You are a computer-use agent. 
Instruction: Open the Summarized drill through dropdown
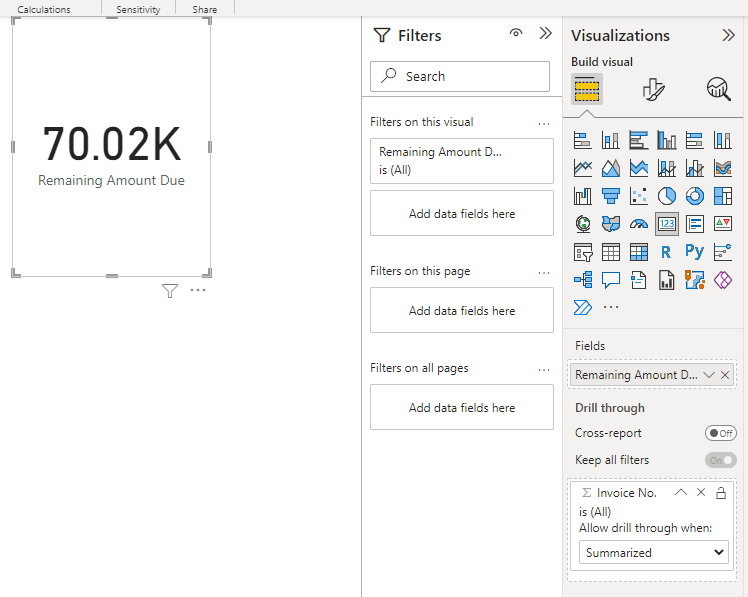654,552
